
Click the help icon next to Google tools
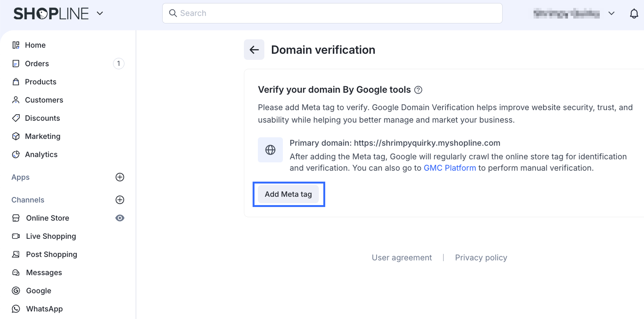click(x=418, y=90)
